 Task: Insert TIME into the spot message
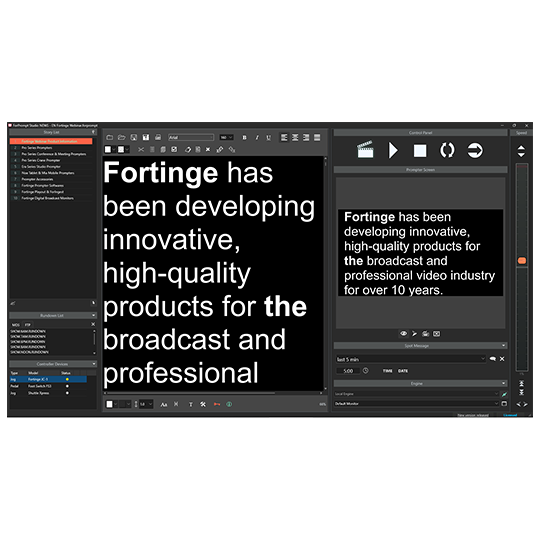coord(387,371)
